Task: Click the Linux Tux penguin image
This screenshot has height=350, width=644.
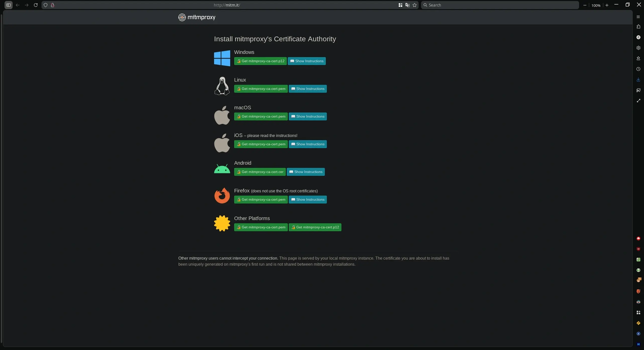Action: (x=222, y=86)
